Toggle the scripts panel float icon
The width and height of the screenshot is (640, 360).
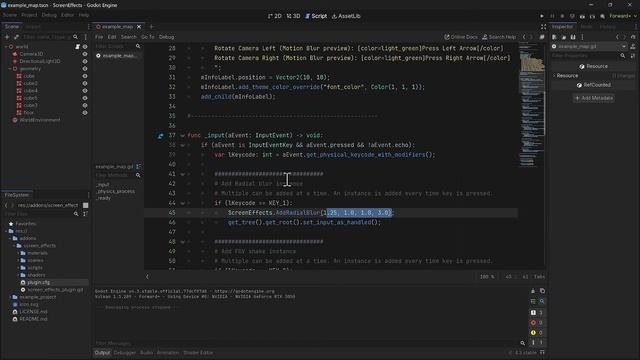(542, 37)
